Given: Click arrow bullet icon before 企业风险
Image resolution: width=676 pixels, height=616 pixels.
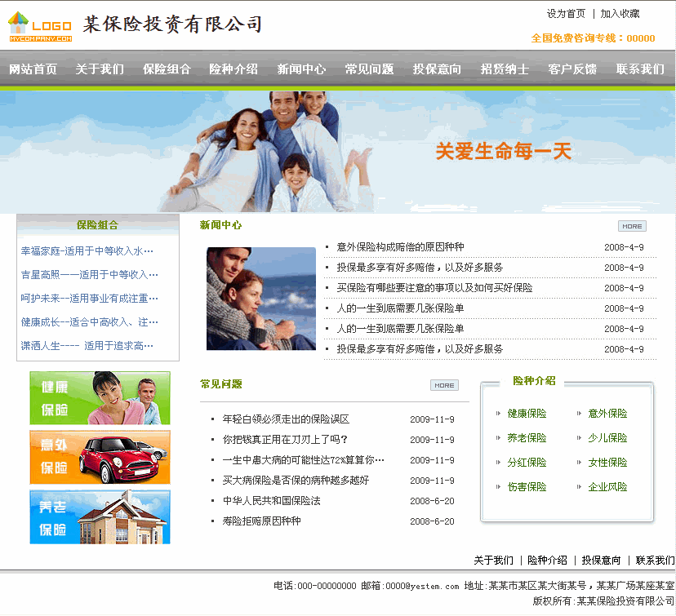Looking at the screenshot, I should click(x=579, y=487).
